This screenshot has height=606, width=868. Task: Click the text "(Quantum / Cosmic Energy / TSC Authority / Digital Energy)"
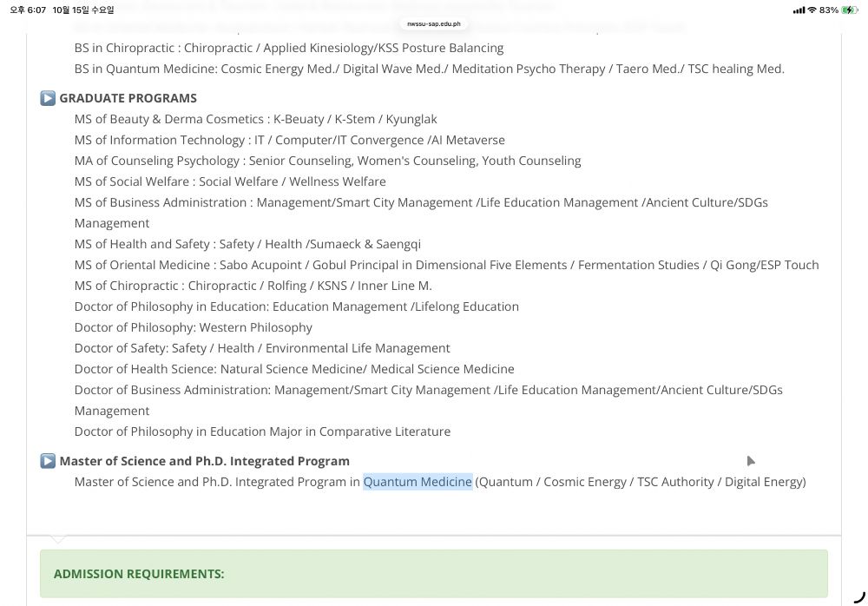641,482
